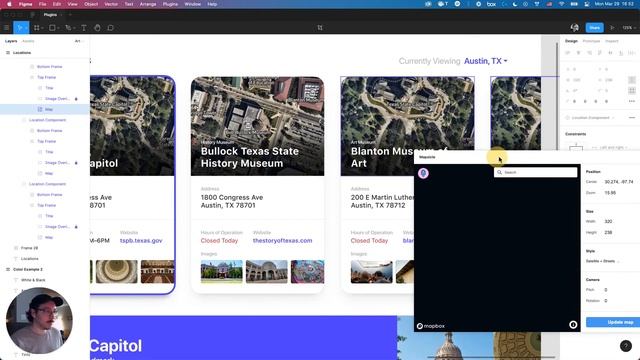This screenshot has width=640, height=360.
Task: Click the user avatar in top toolbar
Action: click(575, 28)
